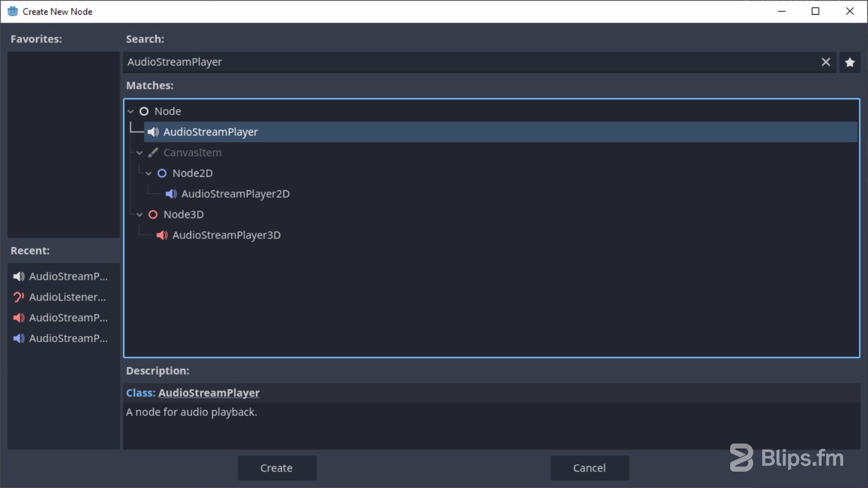Collapse the CanvasItem branch

140,152
